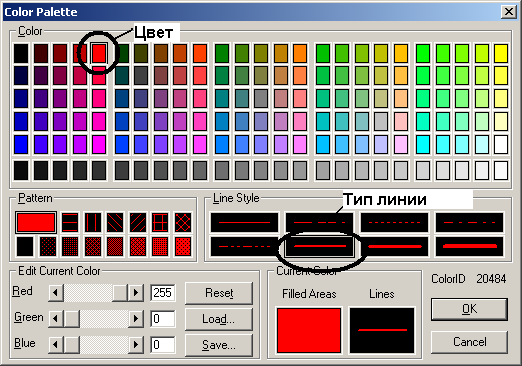Pick the forward-slash diagonal hatch pattern
522x366 pixels.
138,222
